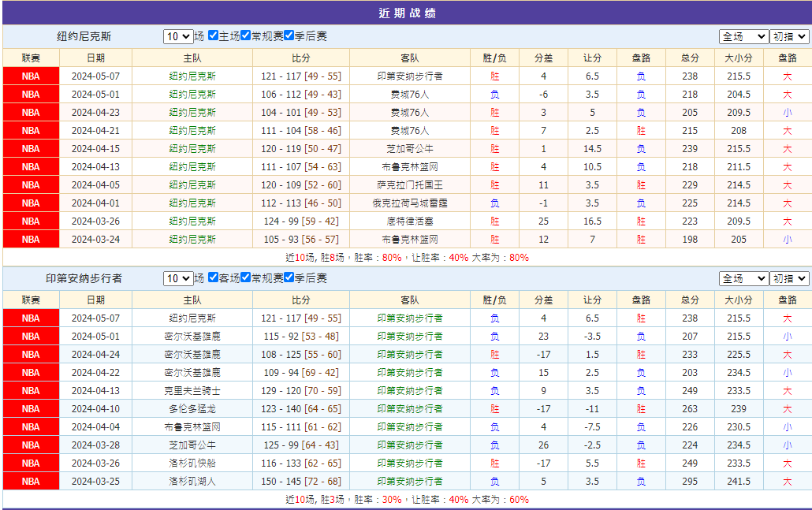The width and height of the screenshot is (812, 510).
Task: Click over/under 204.5 in 2024-05-01 Knicks row
Action: click(739, 95)
